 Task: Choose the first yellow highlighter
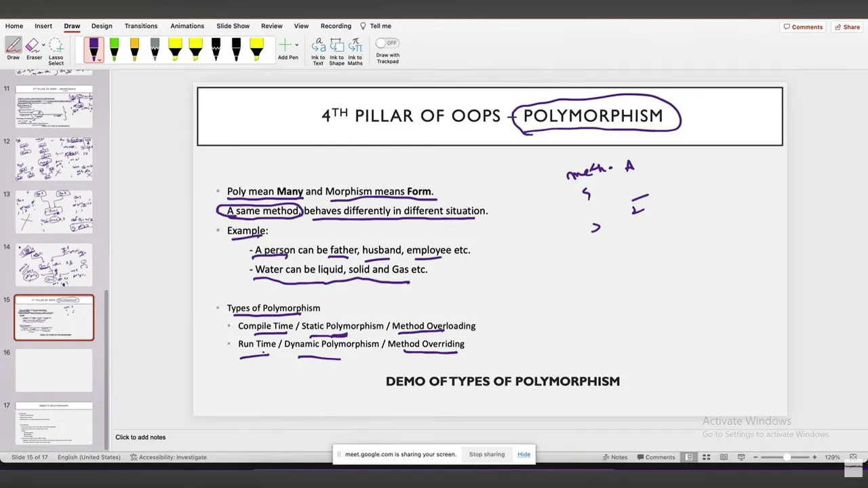tap(175, 49)
